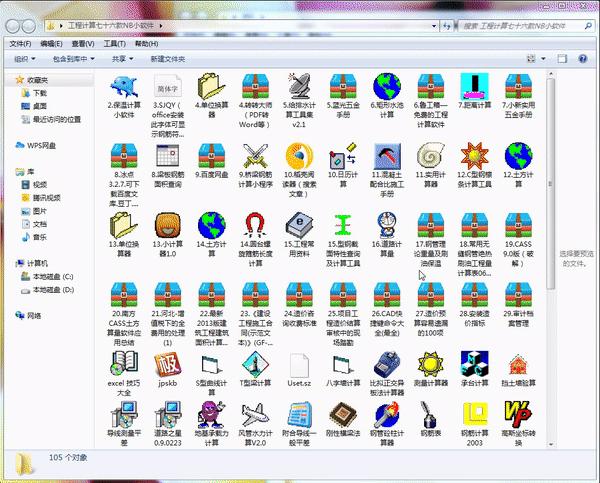This screenshot has width=600, height=483.
Task: Click the search box for this folder
Action: 525,26
